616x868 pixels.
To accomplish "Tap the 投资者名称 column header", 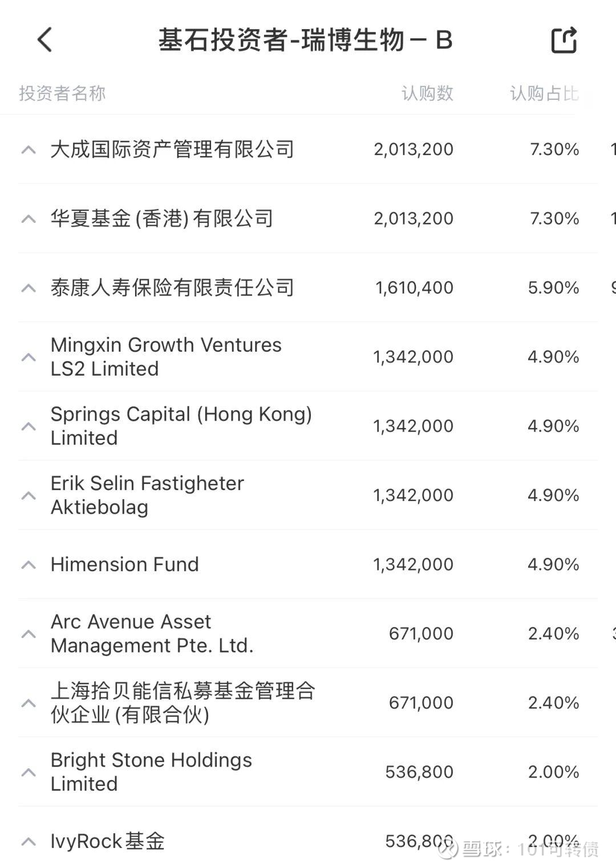I will 62,93.
